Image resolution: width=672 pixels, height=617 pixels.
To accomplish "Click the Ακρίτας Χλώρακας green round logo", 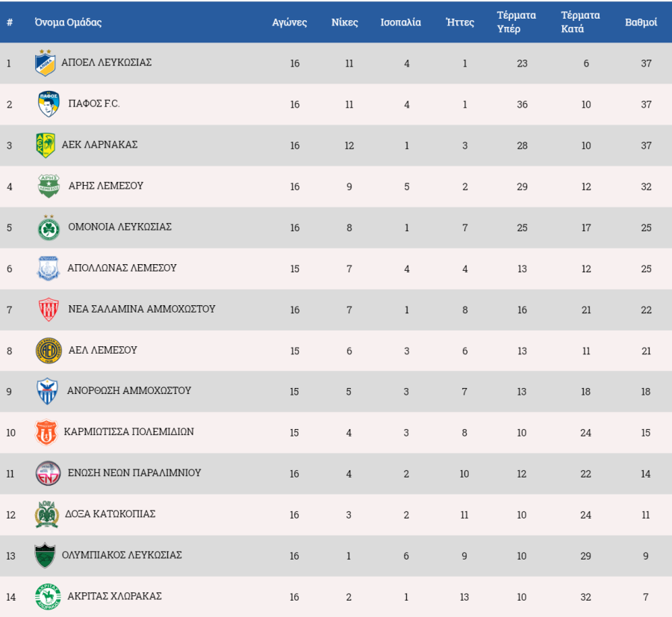I will click(x=49, y=596).
